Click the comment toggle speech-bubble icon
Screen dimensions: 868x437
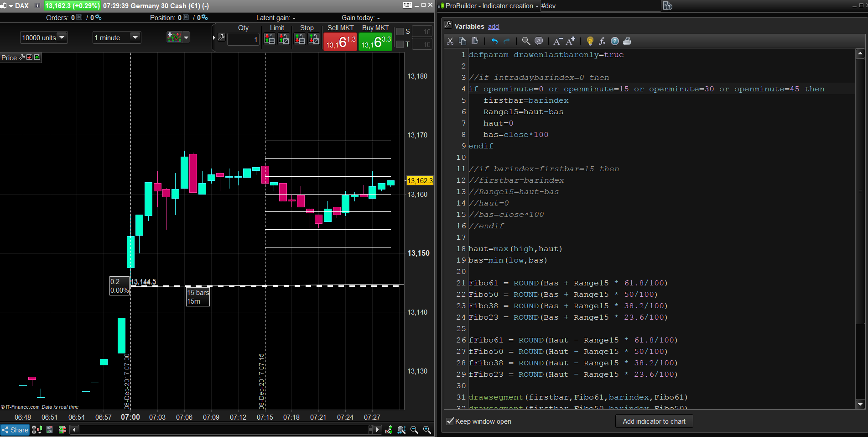[x=539, y=41]
